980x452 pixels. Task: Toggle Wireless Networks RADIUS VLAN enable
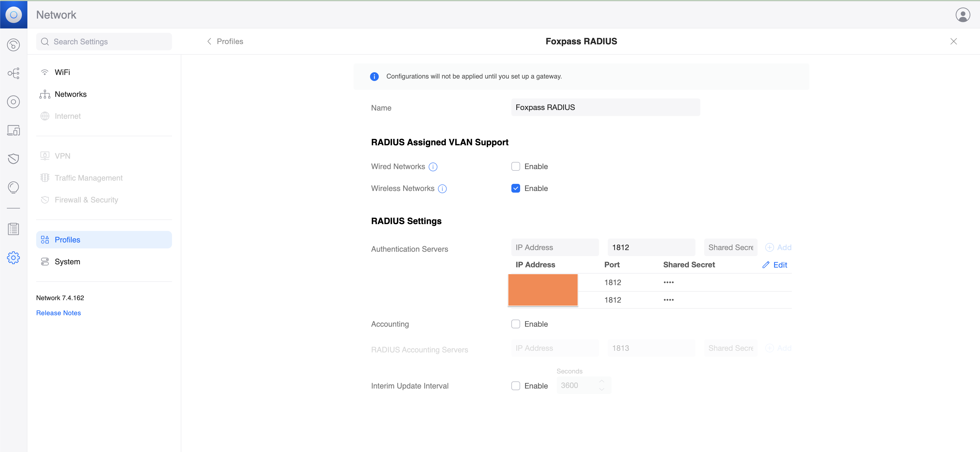tap(516, 188)
